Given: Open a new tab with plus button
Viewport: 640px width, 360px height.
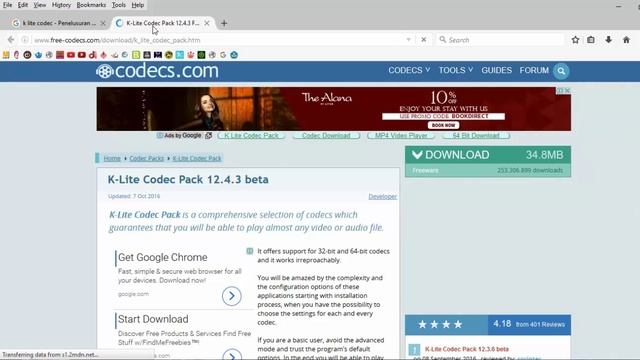Looking at the screenshot, I should [224, 23].
